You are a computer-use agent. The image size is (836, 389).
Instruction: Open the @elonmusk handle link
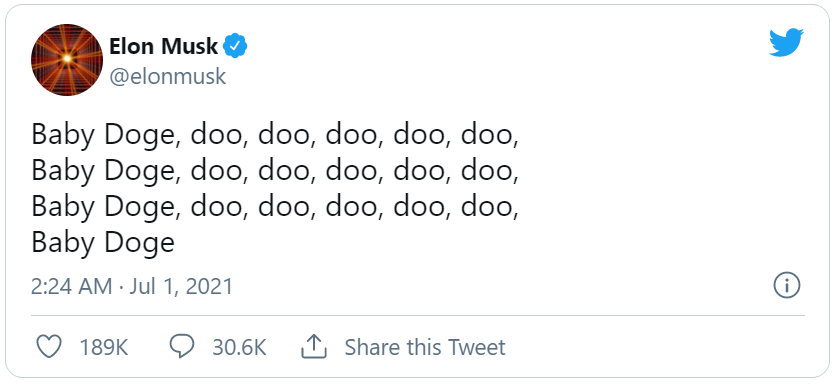tap(168, 76)
